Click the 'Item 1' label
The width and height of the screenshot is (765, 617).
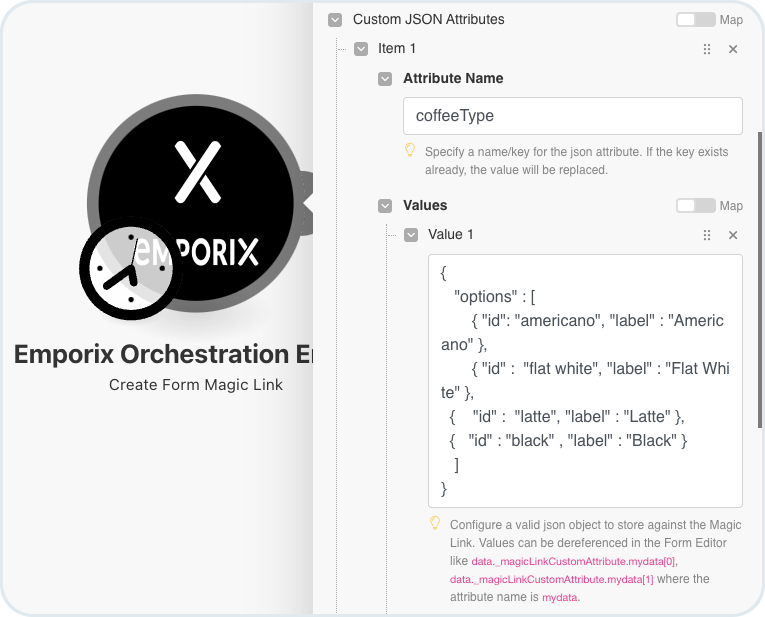(397, 49)
